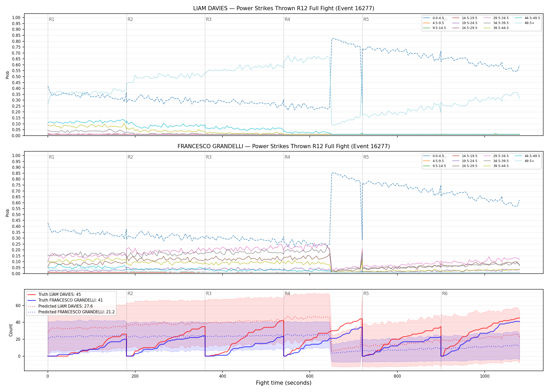Image resolution: width=549 pixels, height=392 pixels.
Task: Click the '200' x-axis tick label
Action: (x=135, y=376)
